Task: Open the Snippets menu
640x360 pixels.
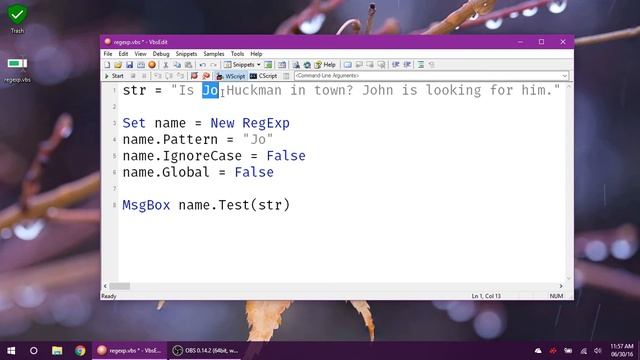Action: tap(186, 54)
